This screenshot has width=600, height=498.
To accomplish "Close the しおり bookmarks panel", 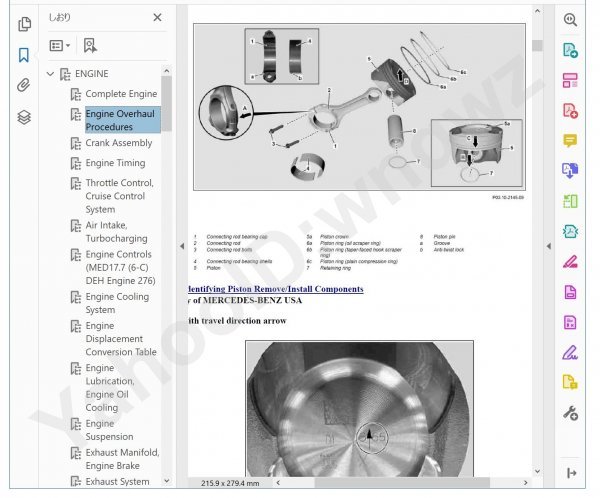I will tap(157, 17).
